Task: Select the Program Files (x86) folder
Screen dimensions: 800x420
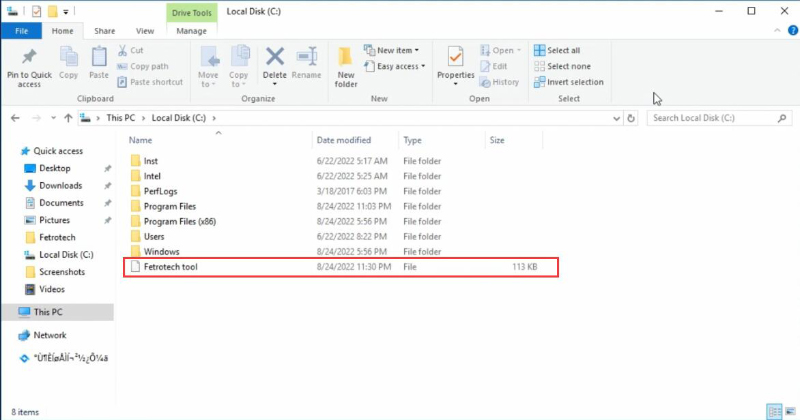Action: [x=180, y=221]
